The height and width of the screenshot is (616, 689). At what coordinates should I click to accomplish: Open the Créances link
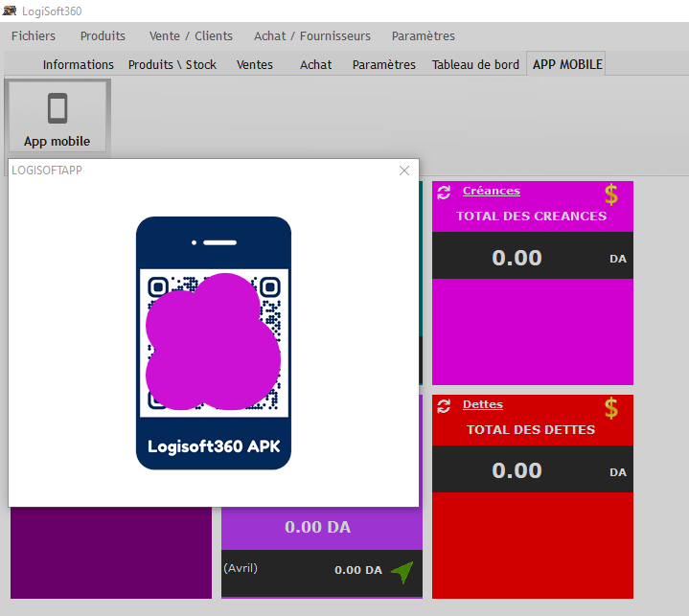[x=491, y=192]
